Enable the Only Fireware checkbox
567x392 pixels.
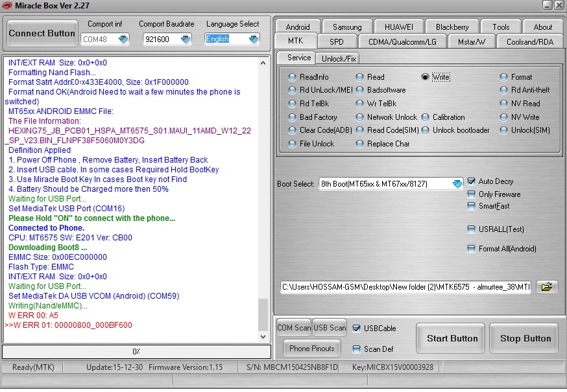[471, 194]
